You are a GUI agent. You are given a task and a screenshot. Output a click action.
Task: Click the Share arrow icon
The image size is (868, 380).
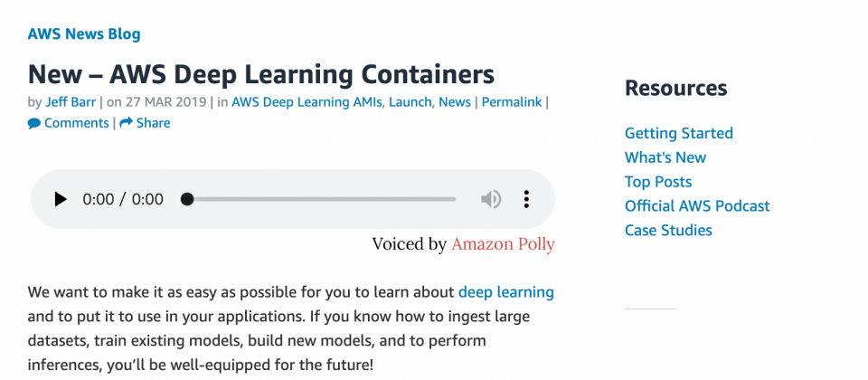click(x=127, y=122)
